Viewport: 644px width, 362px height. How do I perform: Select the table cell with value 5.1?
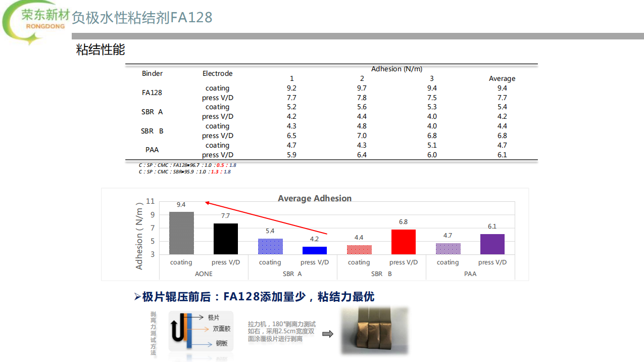point(432,145)
